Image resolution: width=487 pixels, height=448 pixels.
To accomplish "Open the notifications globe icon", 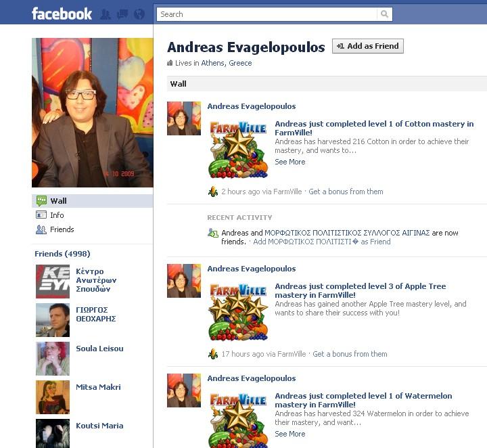I will pyautogui.click(x=139, y=14).
